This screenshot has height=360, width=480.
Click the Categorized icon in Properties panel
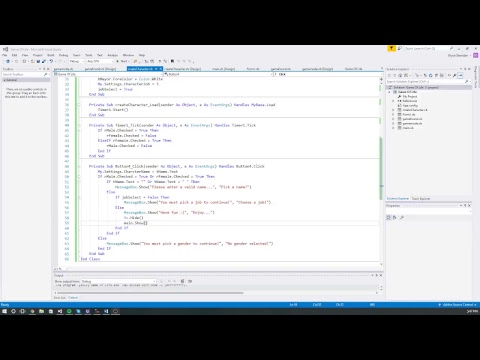pos(389,218)
